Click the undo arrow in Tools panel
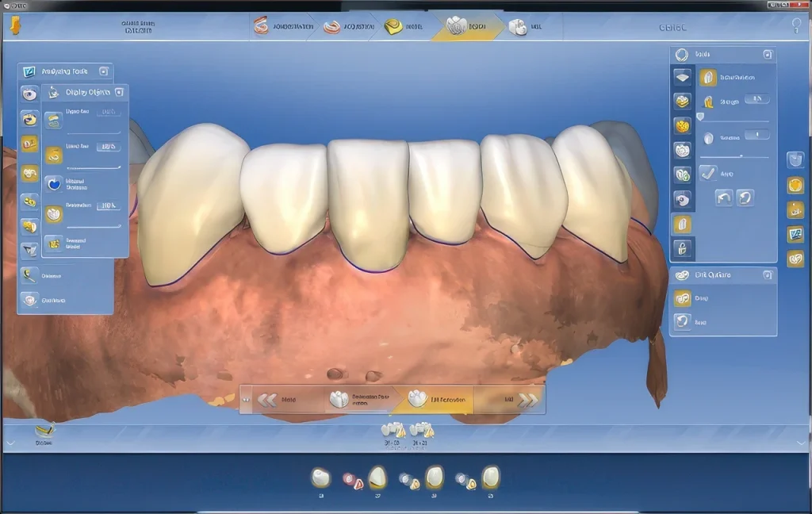 point(724,198)
